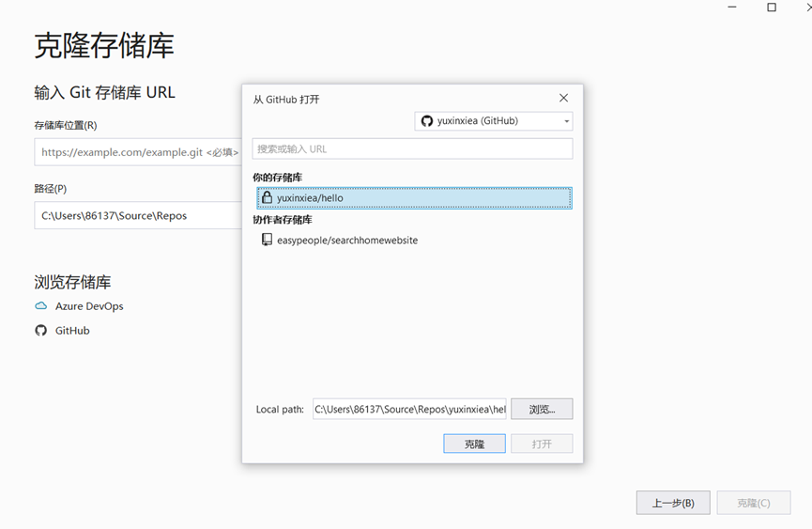
Task: Maximize the clone repository window
Action: (x=772, y=8)
